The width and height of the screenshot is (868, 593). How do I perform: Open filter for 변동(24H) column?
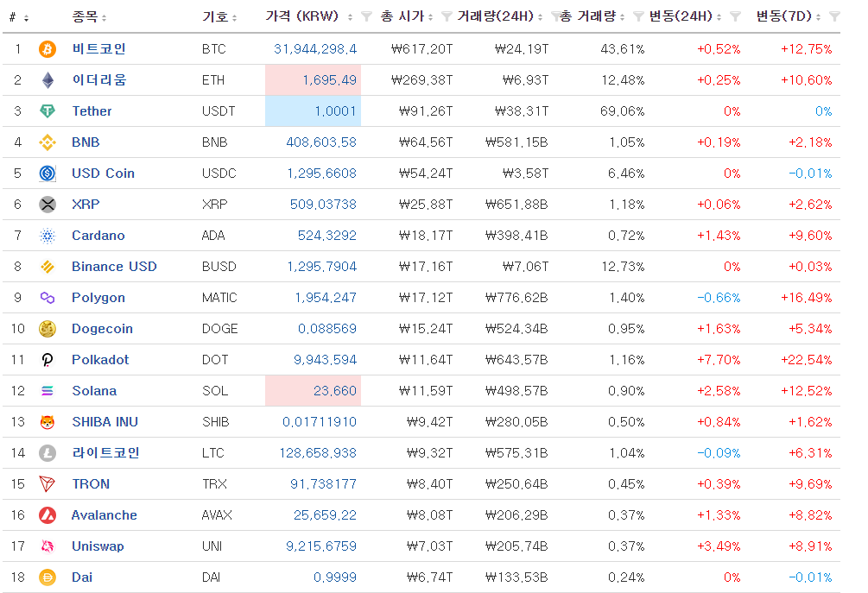tap(735, 16)
